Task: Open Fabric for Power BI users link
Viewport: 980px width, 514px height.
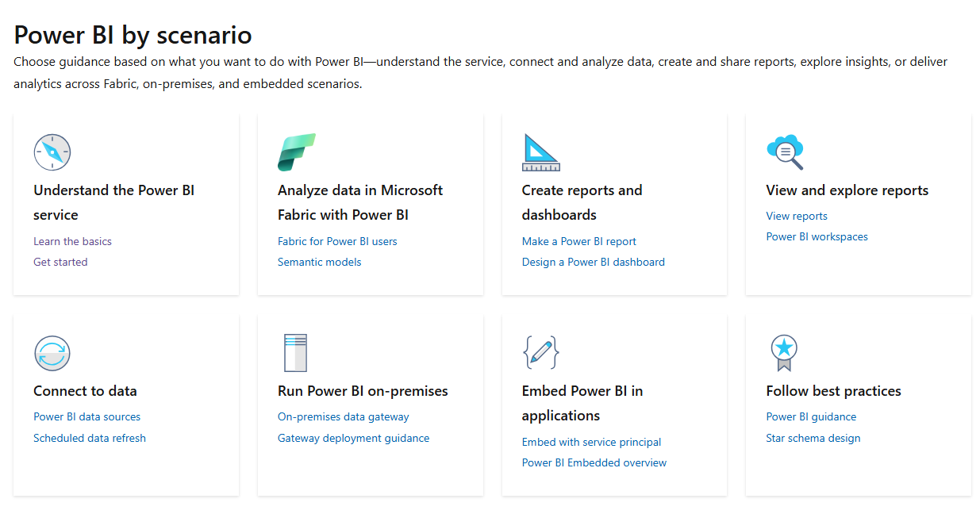Action: pos(337,241)
